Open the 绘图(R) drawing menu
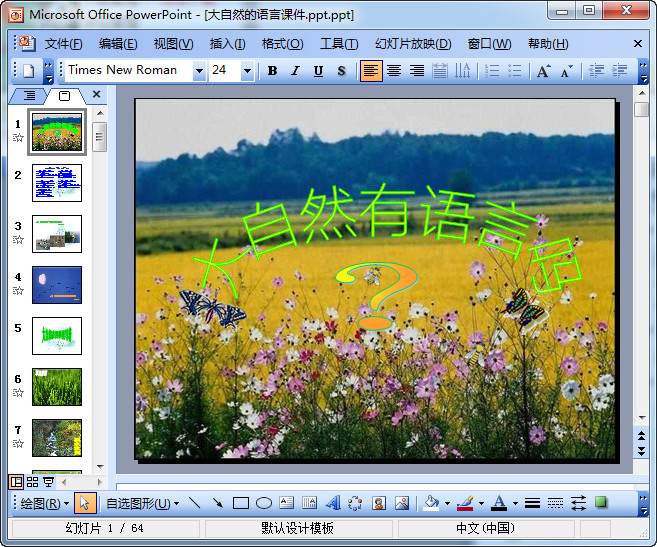 tap(44, 503)
